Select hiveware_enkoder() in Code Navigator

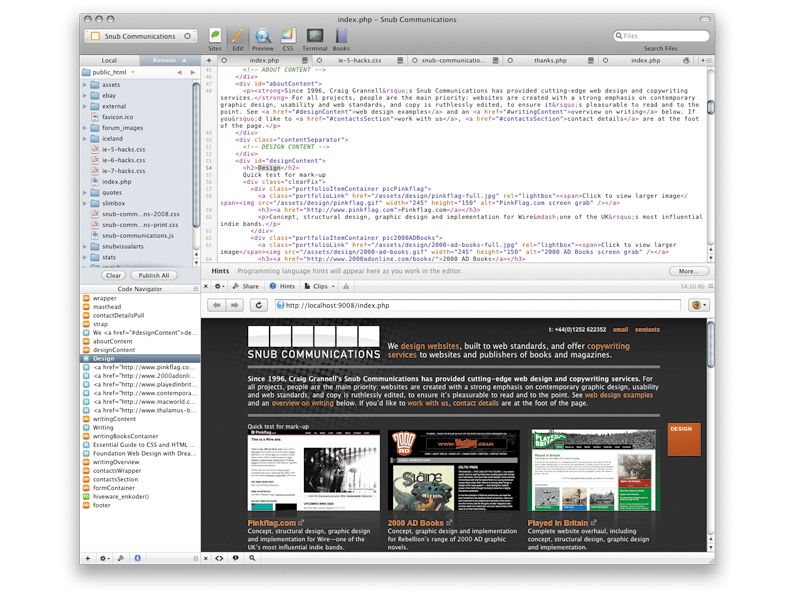click(x=121, y=496)
